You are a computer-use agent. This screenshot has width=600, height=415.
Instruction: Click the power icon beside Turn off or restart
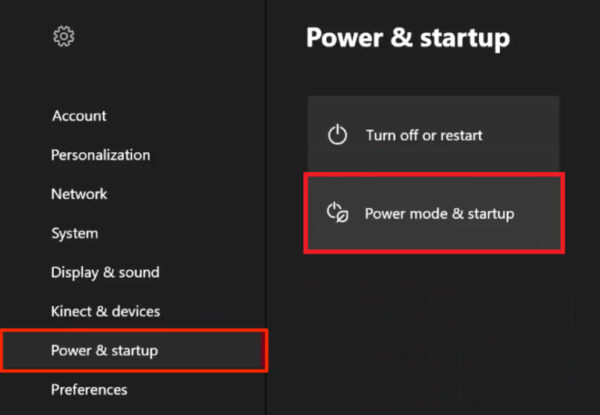tap(337, 135)
